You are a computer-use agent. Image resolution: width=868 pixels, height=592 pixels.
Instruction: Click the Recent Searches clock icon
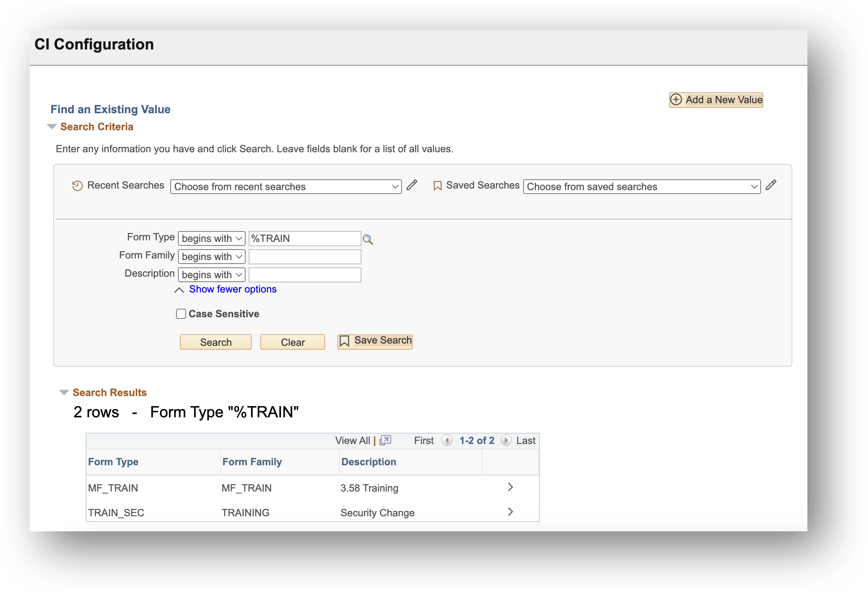pos(78,186)
